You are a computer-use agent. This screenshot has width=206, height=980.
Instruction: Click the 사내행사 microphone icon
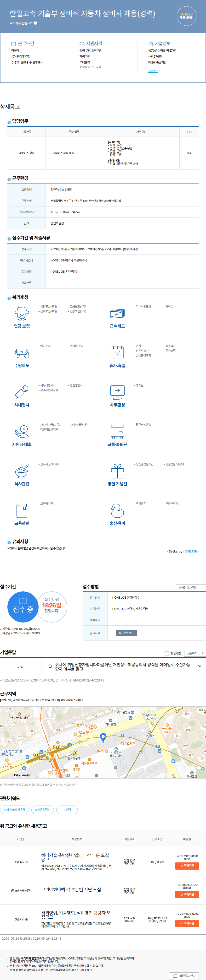pos(22,392)
